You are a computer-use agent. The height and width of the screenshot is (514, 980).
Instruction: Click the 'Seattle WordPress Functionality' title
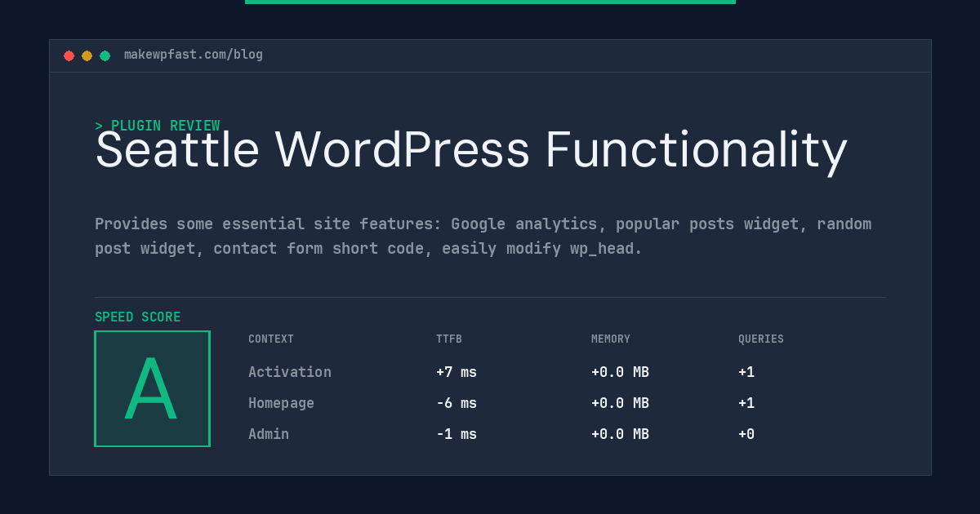coord(471,151)
